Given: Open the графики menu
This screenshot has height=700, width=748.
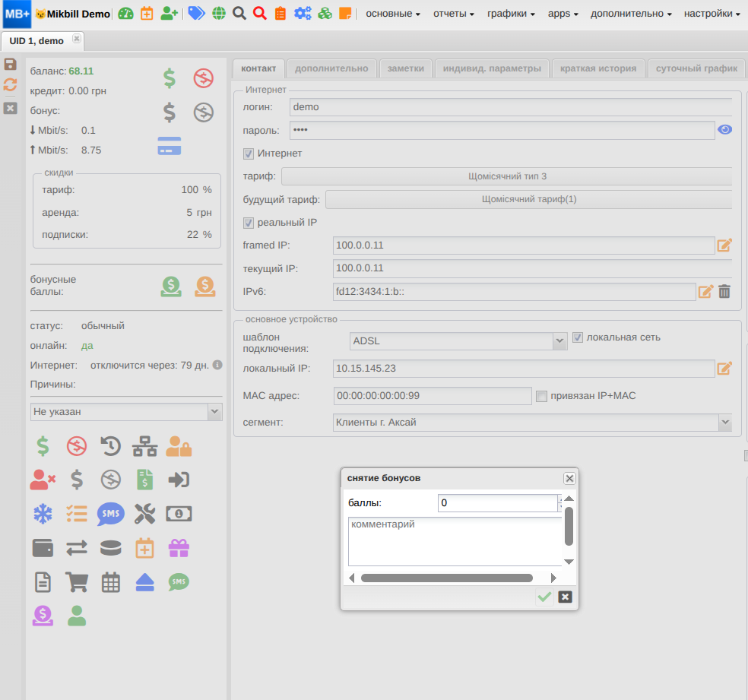Looking at the screenshot, I should [x=511, y=14].
